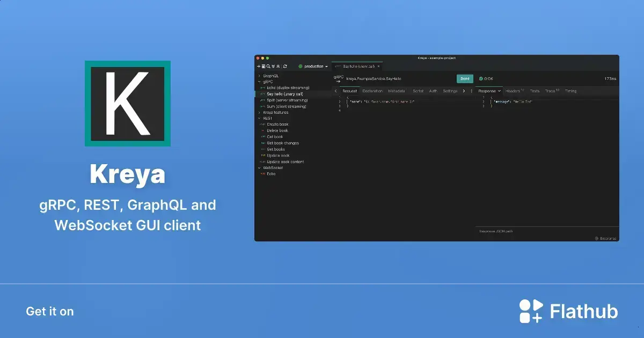
Task: Open the Get book REST operation
Action: [x=275, y=137]
